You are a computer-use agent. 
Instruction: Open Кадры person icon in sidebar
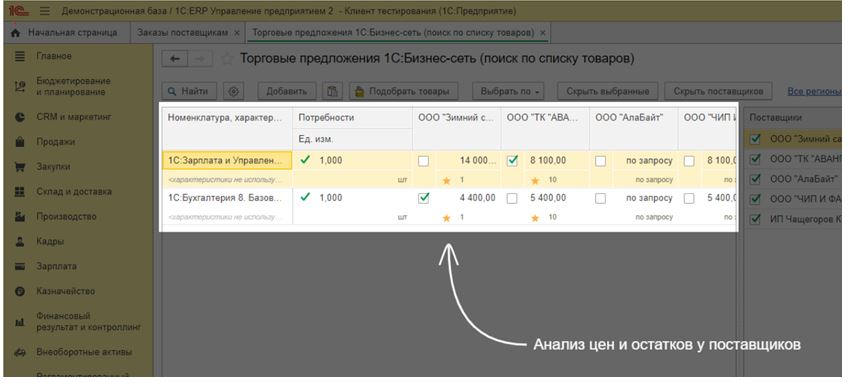(x=20, y=241)
